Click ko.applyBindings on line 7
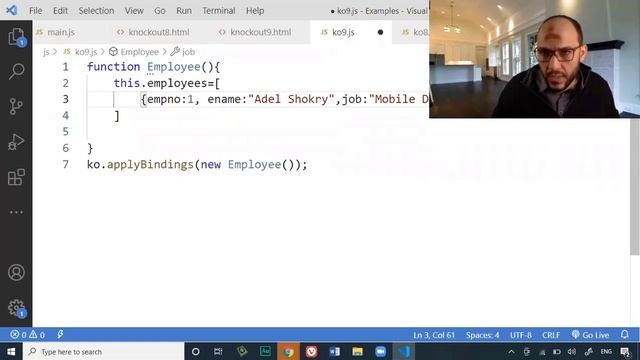 (140, 164)
